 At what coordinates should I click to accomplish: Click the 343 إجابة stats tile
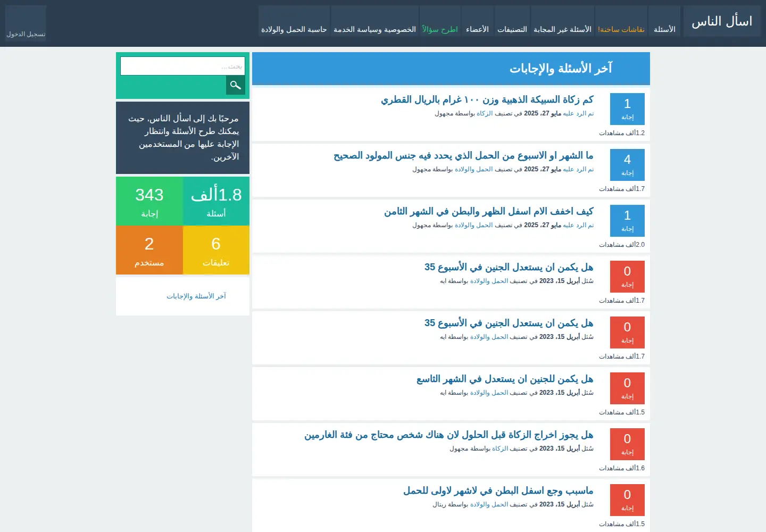149,201
